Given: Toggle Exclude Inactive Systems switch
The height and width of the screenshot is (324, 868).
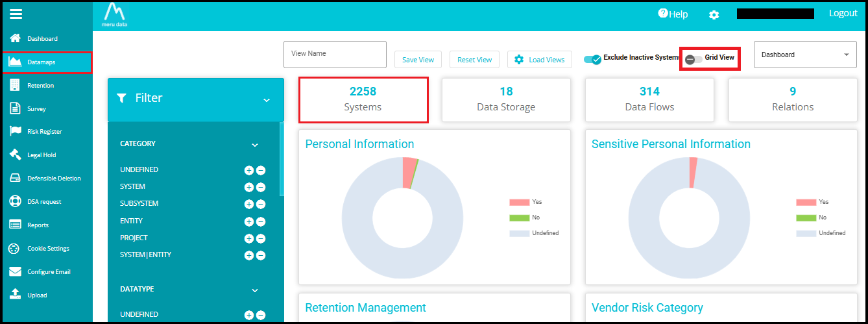Looking at the screenshot, I should [592, 59].
